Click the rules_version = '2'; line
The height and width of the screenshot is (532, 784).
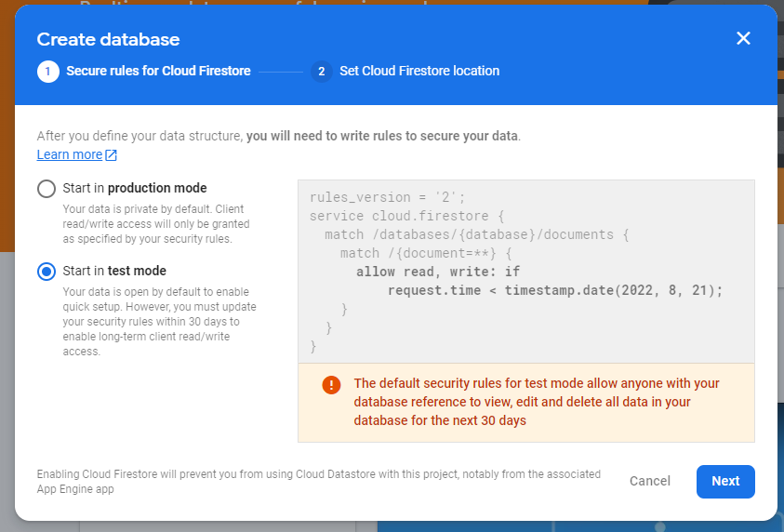click(387, 197)
